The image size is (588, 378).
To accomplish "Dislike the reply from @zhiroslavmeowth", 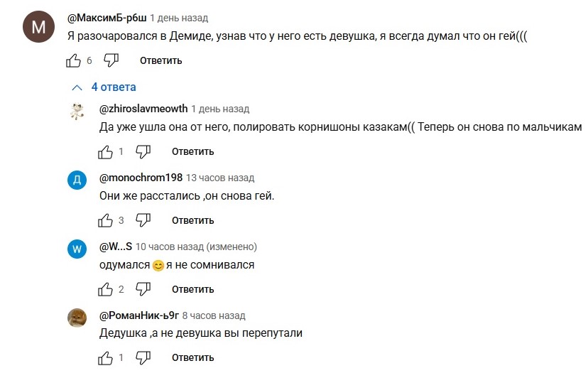I will point(143,151).
